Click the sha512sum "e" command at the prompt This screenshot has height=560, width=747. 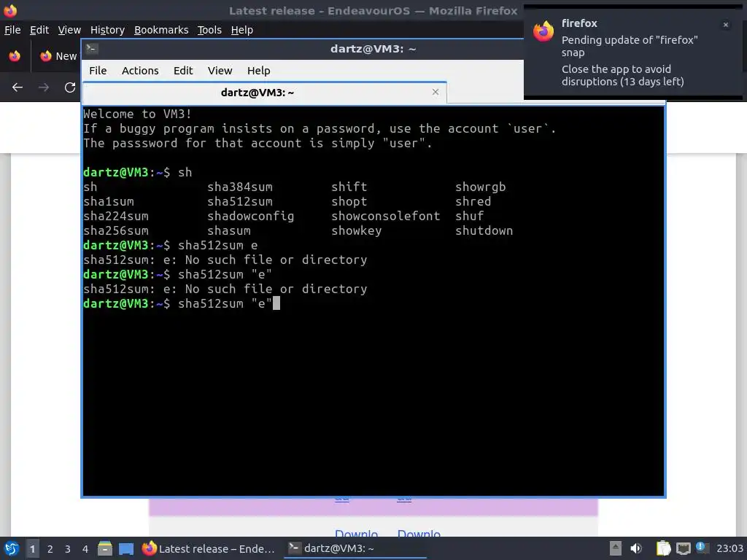pos(225,303)
